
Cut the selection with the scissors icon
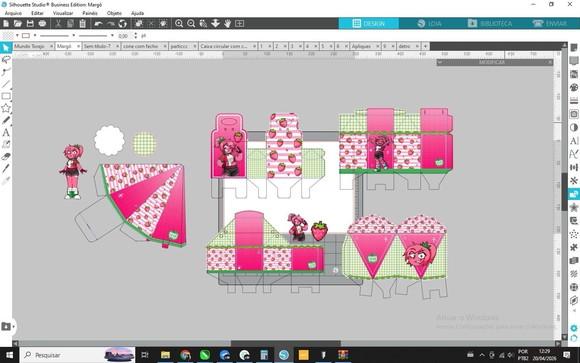click(x=58, y=23)
